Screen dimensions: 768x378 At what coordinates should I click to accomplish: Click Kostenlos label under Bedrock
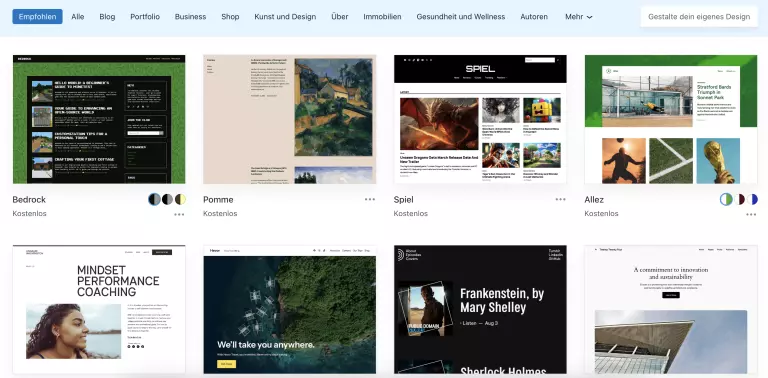(29, 213)
